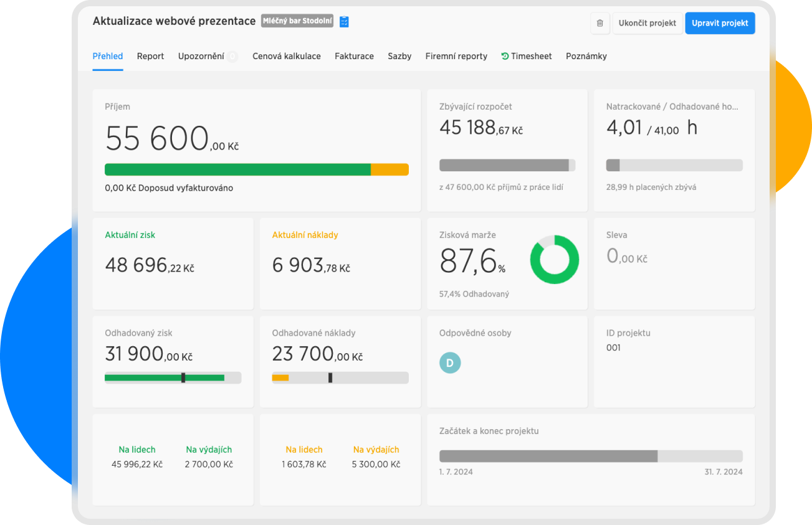This screenshot has width=812, height=525.
Task: Select the Přehled tab
Action: tap(108, 56)
